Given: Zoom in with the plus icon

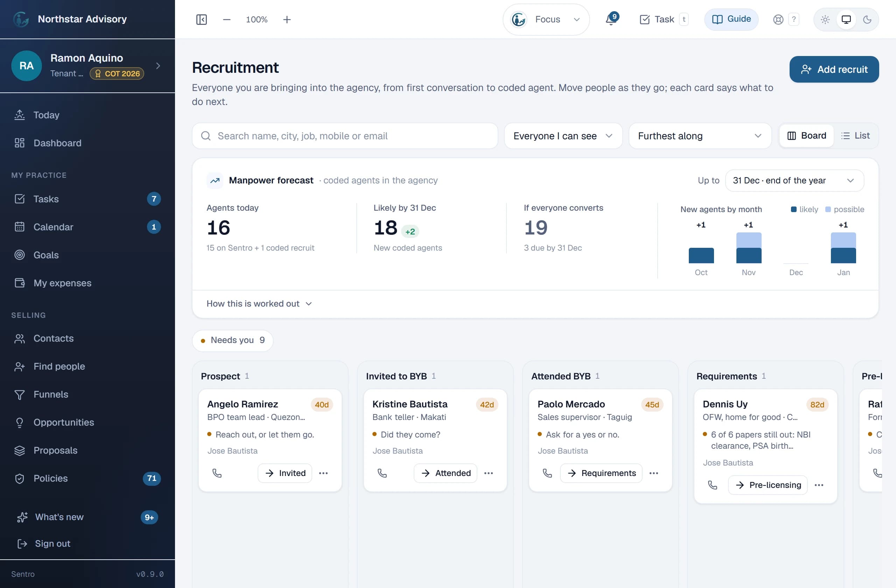Looking at the screenshot, I should click(x=287, y=19).
